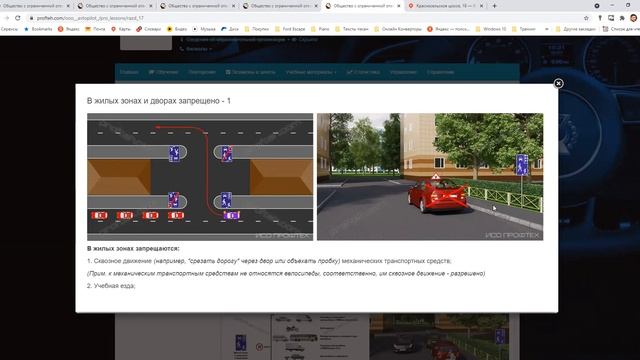Viewport: 640px width, 360px height.
Task: Click the forward navigation arrow
Action: point(6,18)
